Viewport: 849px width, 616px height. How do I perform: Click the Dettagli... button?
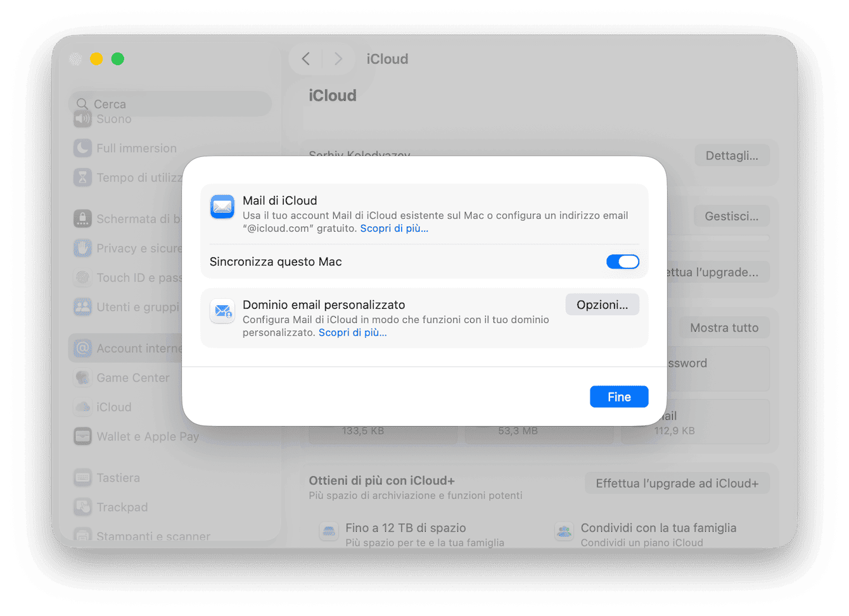coord(732,156)
